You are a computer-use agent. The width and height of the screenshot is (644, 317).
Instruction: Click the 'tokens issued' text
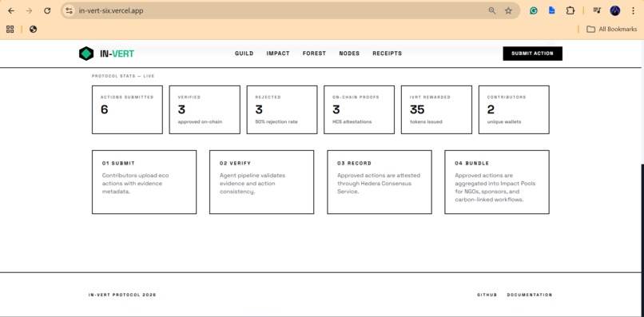(426, 122)
